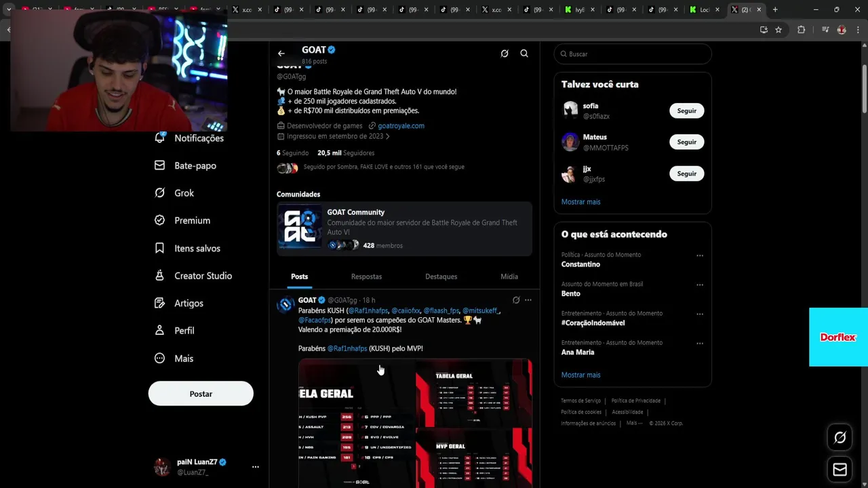The image size is (868, 488).
Task: Switch to the Posts tab
Action: (x=299, y=277)
